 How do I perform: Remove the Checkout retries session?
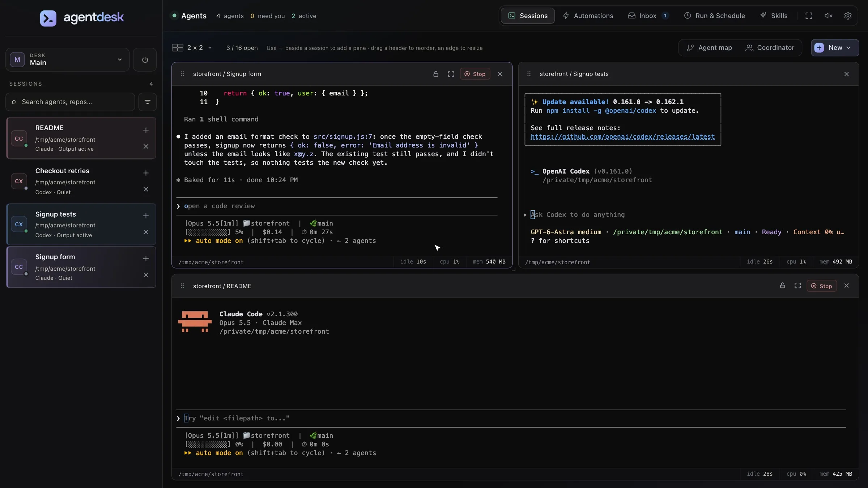click(x=146, y=189)
